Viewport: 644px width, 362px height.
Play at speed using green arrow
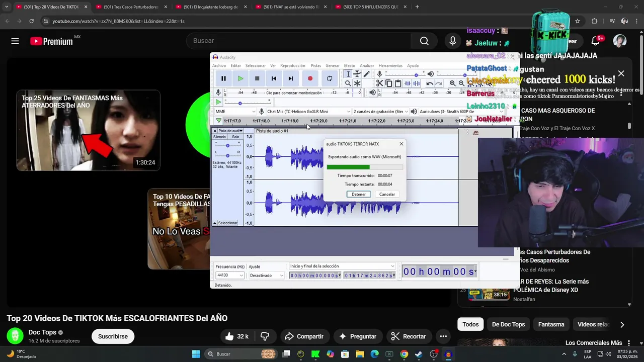click(x=218, y=102)
